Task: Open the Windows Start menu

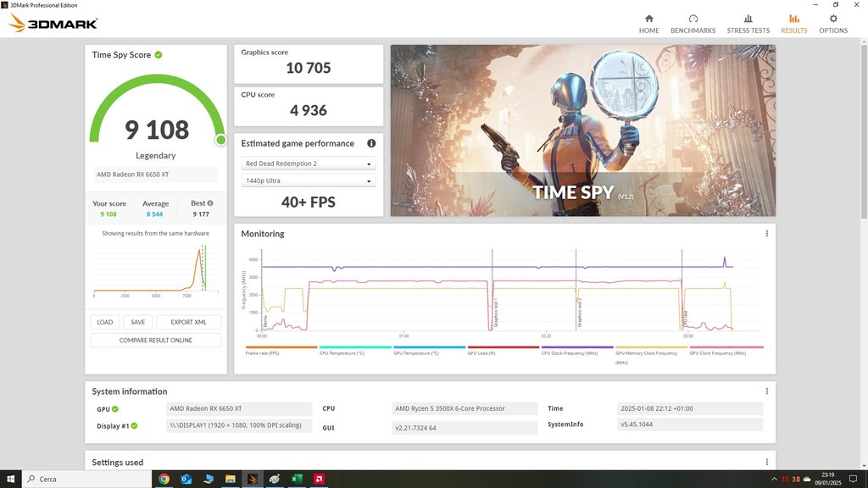Action: [10, 480]
